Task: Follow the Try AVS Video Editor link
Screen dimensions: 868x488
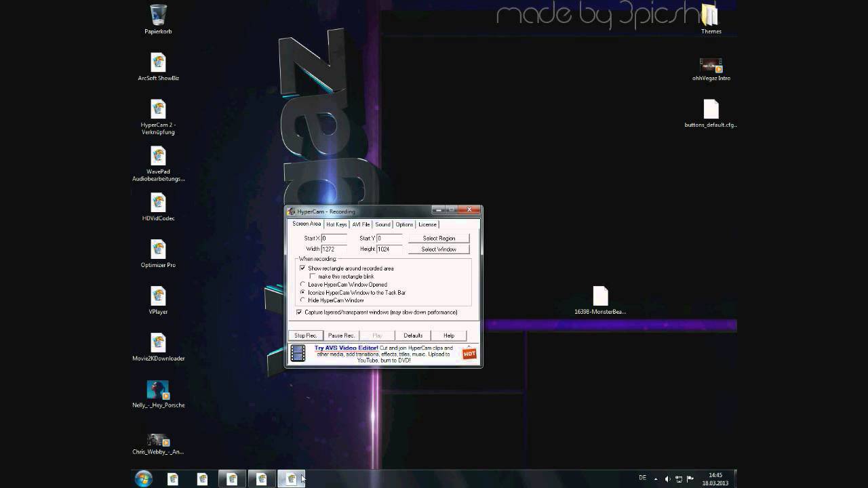Action: coord(346,348)
